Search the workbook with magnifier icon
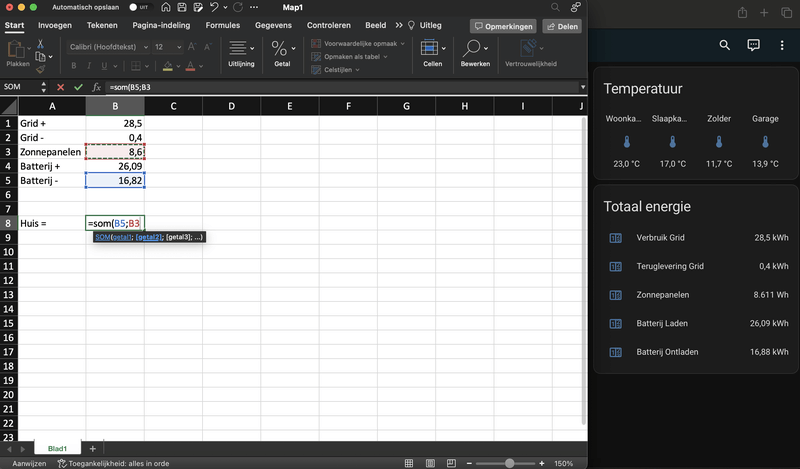 point(555,7)
